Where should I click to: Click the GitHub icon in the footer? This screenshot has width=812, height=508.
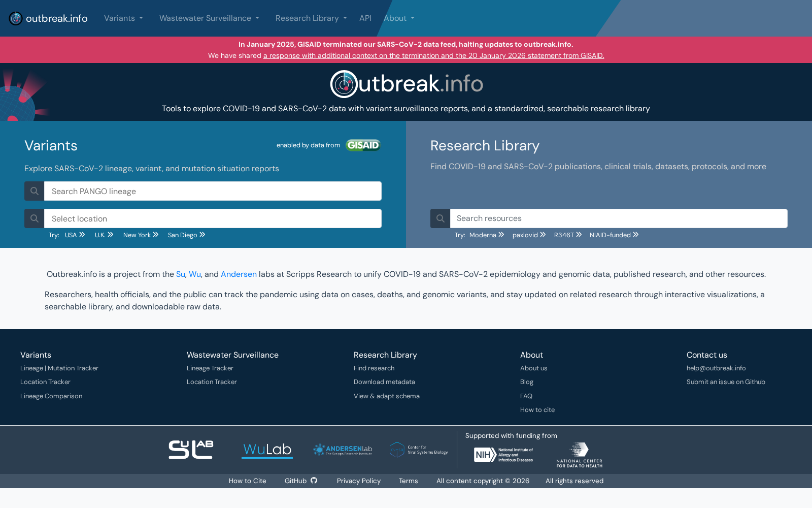(314, 481)
